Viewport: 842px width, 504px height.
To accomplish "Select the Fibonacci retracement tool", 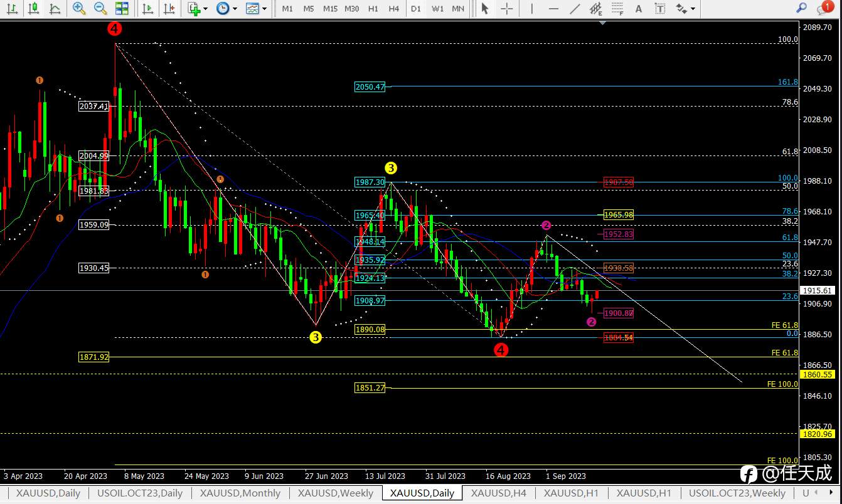I will point(617,9).
